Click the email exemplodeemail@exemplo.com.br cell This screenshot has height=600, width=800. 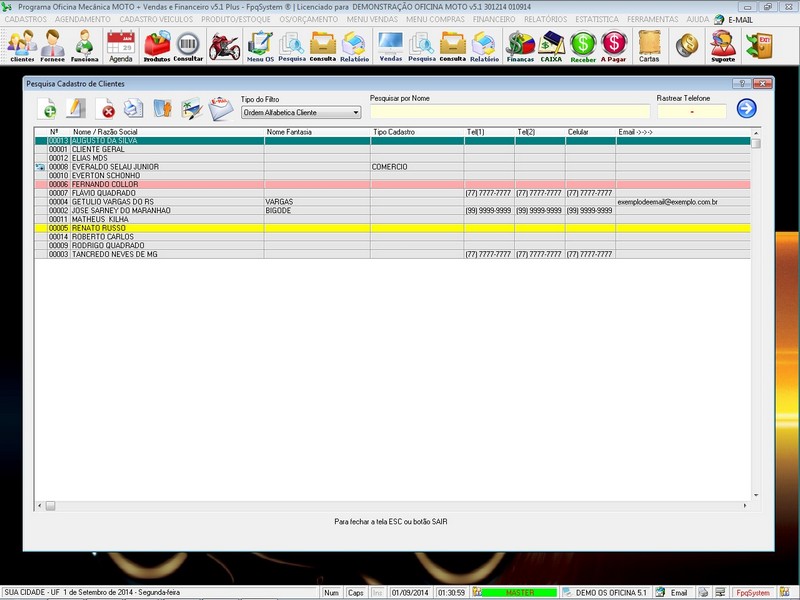(x=683, y=202)
